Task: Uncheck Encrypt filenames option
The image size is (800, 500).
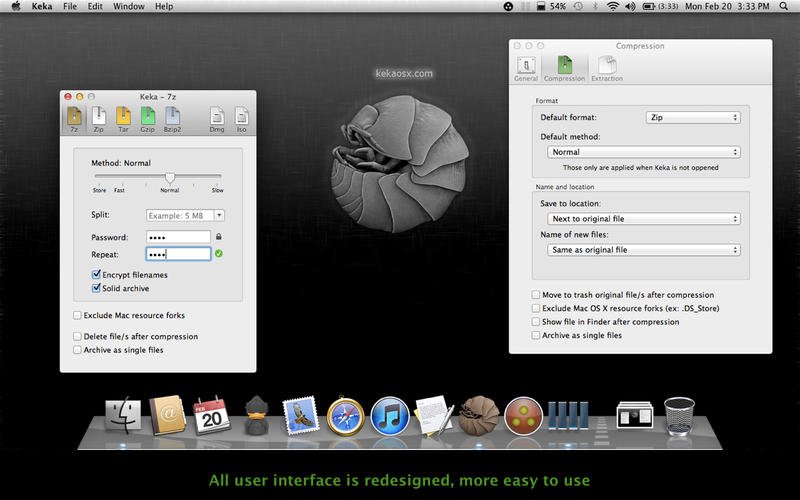Action: point(95,274)
